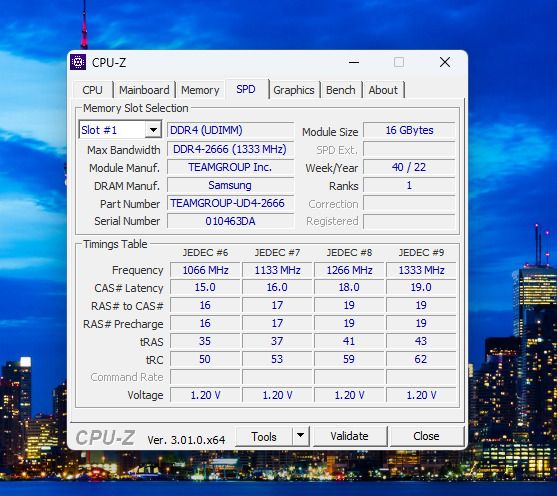Click the Ranks value 1
557x496 pixels.
coord(409,185)
